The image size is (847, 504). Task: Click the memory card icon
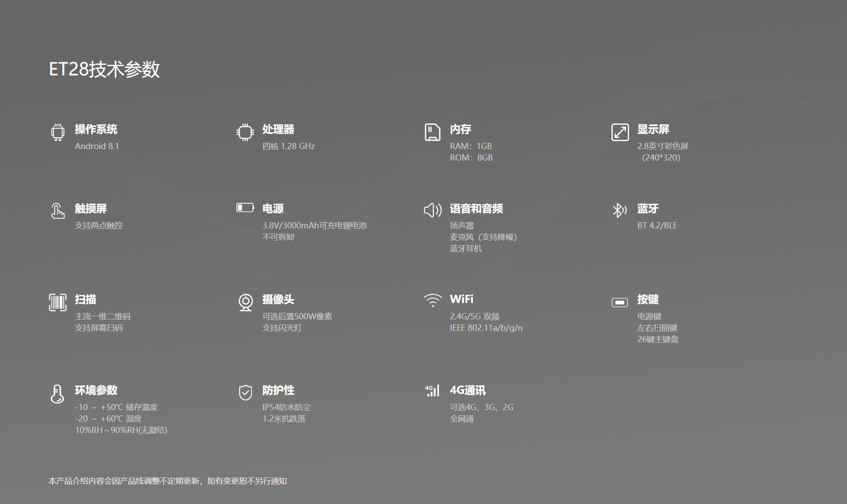click(432, 132)
